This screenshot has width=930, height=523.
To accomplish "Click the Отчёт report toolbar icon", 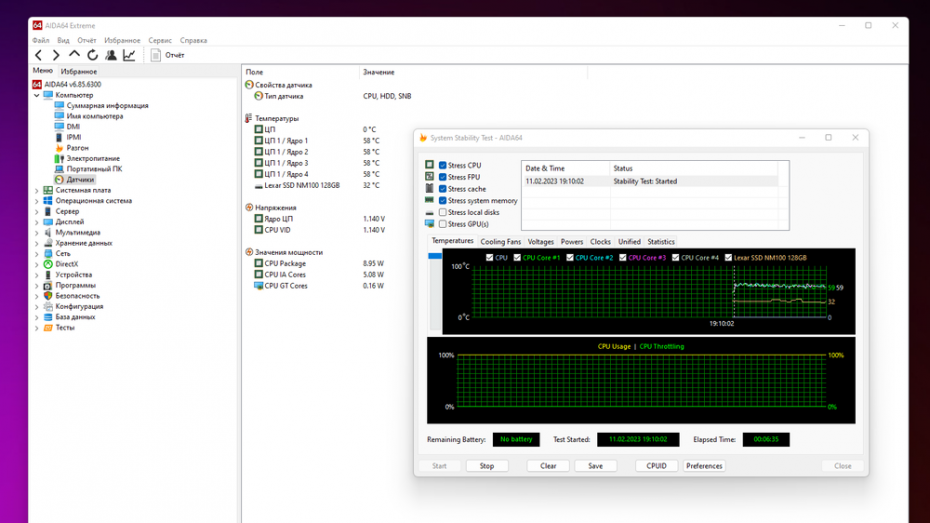I will 156,56.
